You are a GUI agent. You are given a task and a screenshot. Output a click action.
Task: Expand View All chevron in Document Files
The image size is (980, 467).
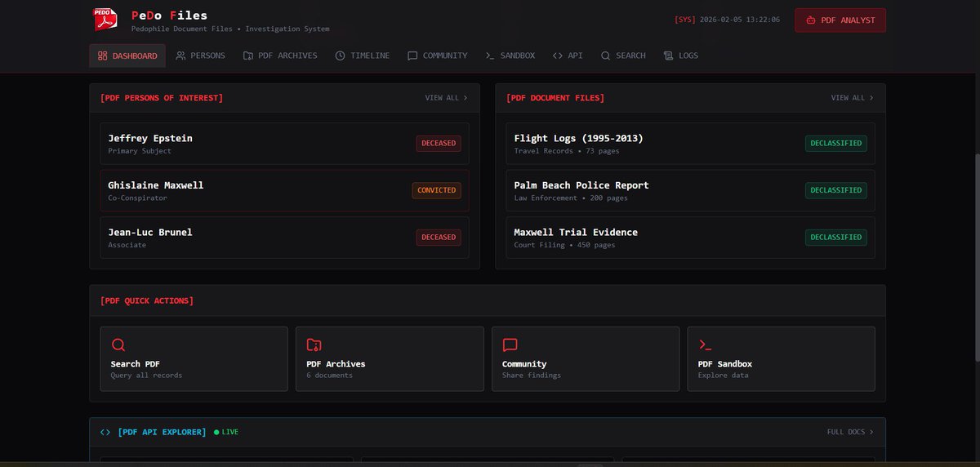(x=871, y=98)
